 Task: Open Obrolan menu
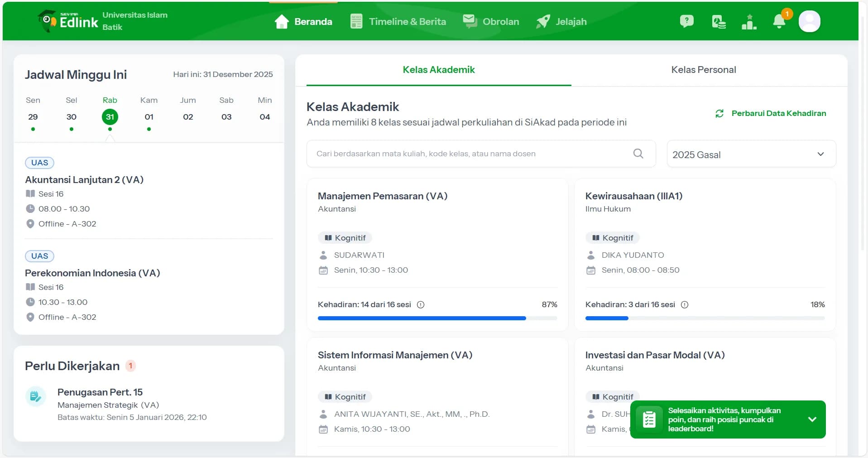pos(491,21)
